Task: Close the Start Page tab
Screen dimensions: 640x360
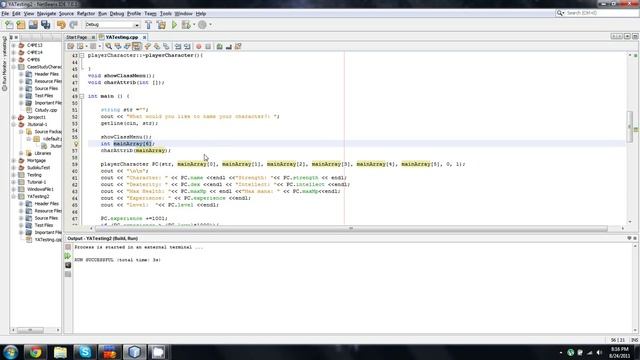Action: pyautogui.click(x=93, y=38)
